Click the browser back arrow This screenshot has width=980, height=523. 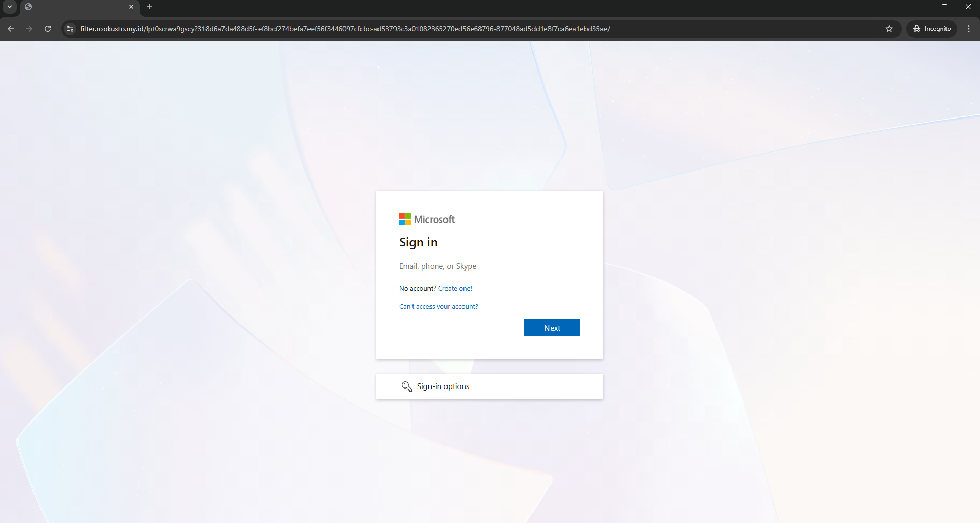point(11,29)
